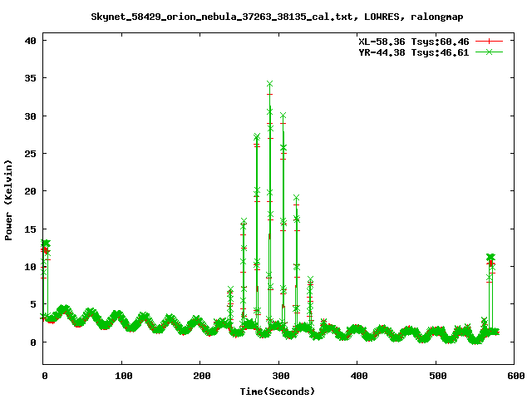Click the plot title Skynet_58429_orion_nebula text
The height and width of the screenshot is (399, 532).
point(277,17)
